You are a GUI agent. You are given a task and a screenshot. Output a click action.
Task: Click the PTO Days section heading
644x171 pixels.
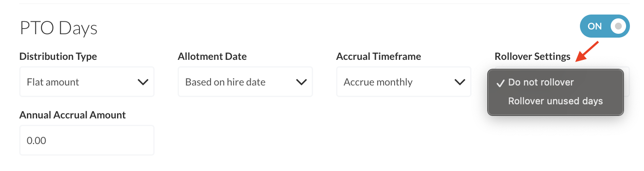[59, 28]
